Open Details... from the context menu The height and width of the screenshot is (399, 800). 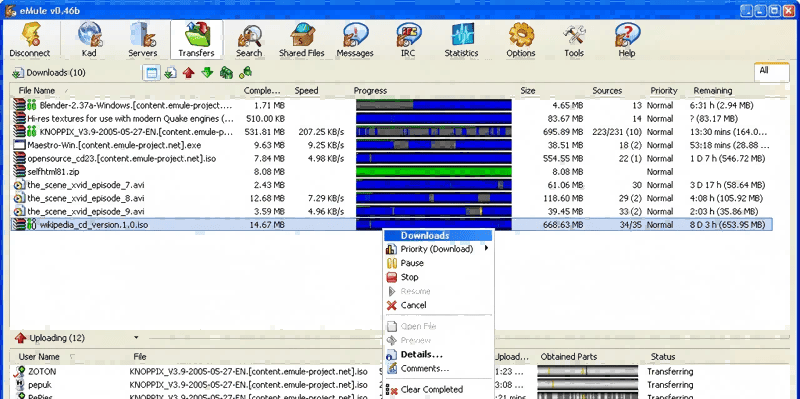pos(438,354)
